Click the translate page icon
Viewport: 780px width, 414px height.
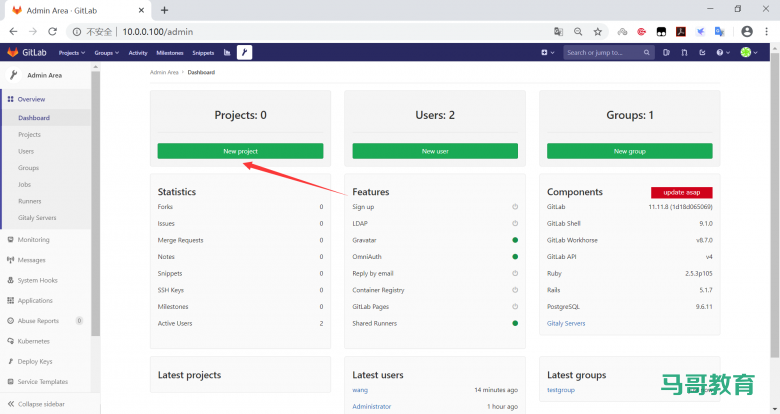558,31
